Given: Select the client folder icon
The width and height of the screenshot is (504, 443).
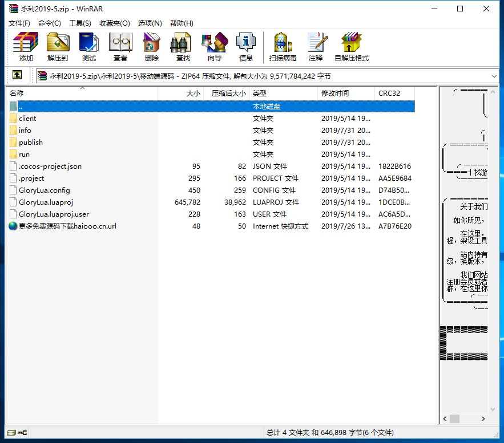Looking at the screenshot, I should pos(13,119).
